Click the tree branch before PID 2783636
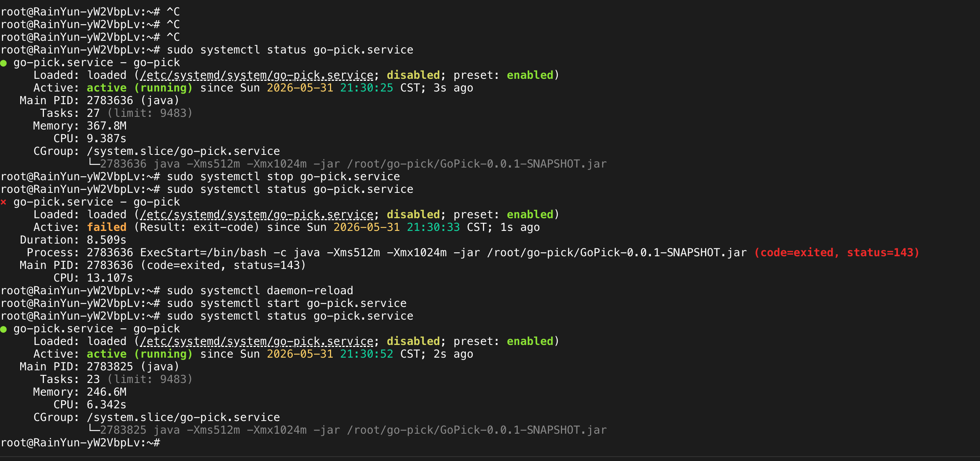The width and height of the screenshot is (980, 461). 93,163
